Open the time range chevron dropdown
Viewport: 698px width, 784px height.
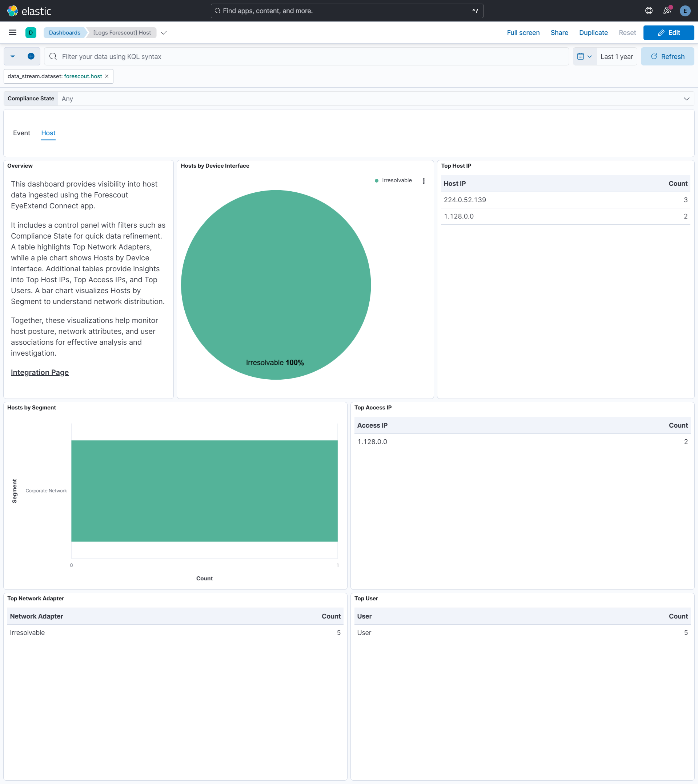coord(590,56)
